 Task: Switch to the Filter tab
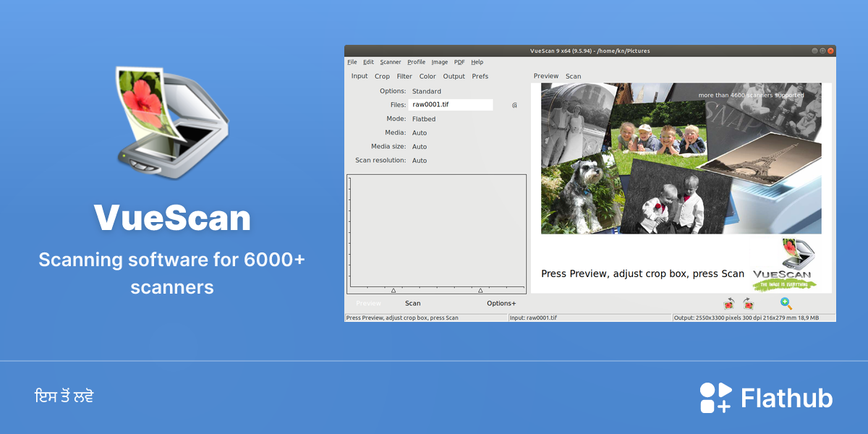[x=404, y=76]
